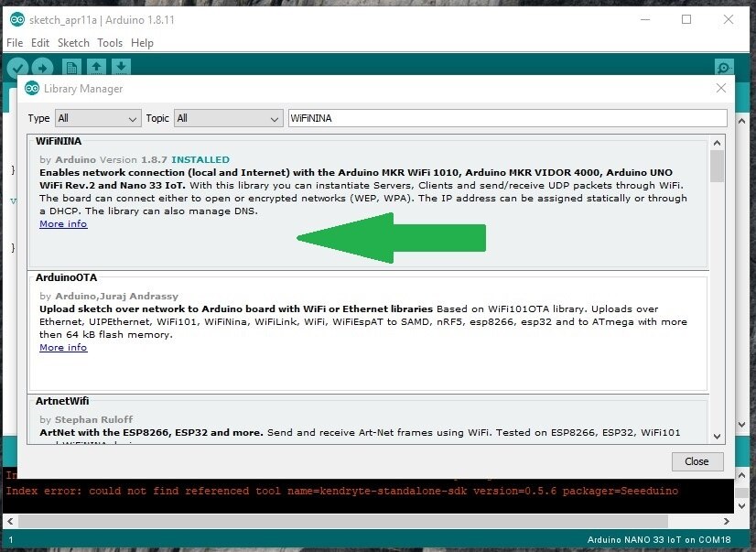Click the 'by Arduino,Juraj Andrassy' author line

tap(109, 296)
